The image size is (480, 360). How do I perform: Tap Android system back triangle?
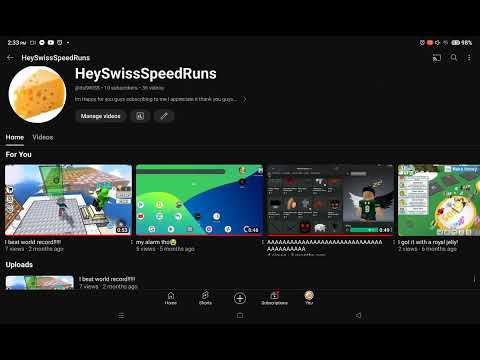pos(358,315)
